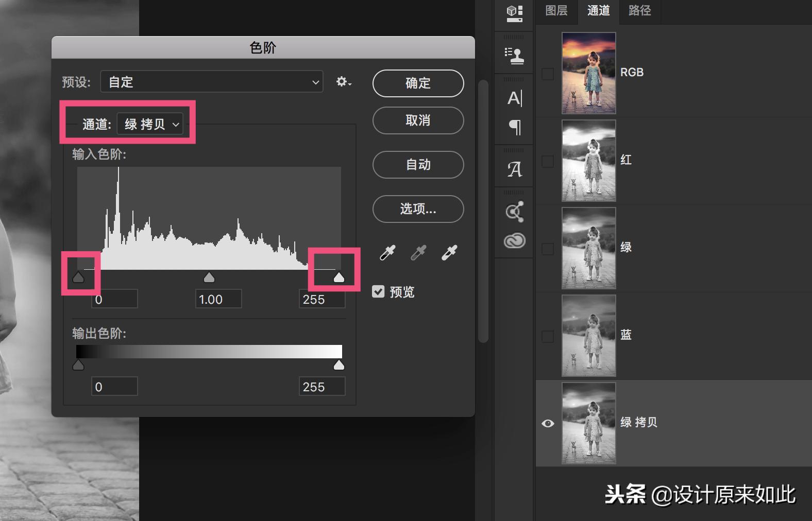This screenshot has width=812, height=521.
Task: Open the 通道 channel dropdown
Action: click(x=150, y=124)
